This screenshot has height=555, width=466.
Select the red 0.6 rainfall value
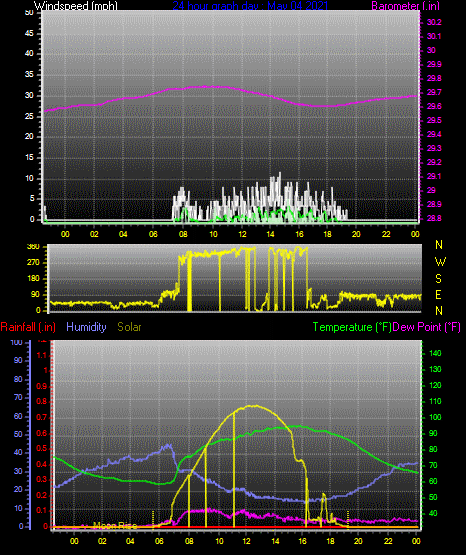pyautogui.click(x=42, y=434)
